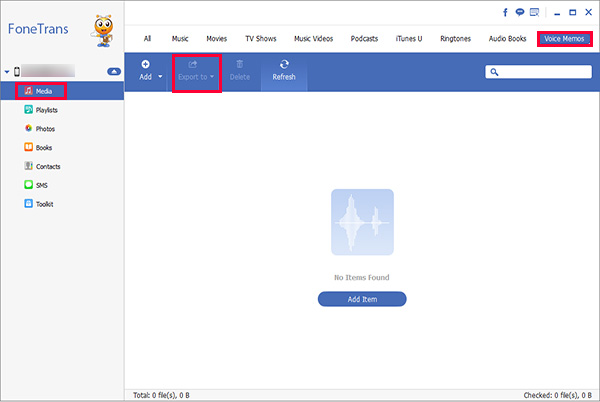Maximize the FoneTrans window

[572, 13]
